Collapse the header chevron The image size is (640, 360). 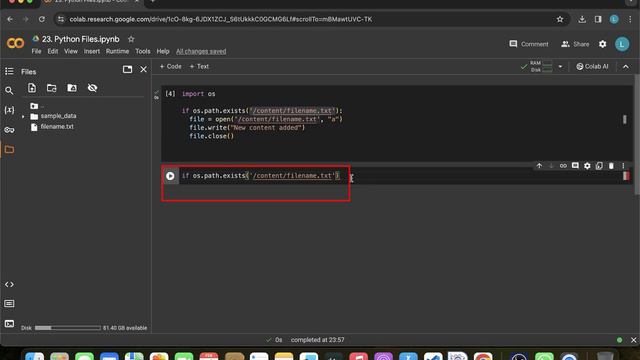tap(626, 67)
